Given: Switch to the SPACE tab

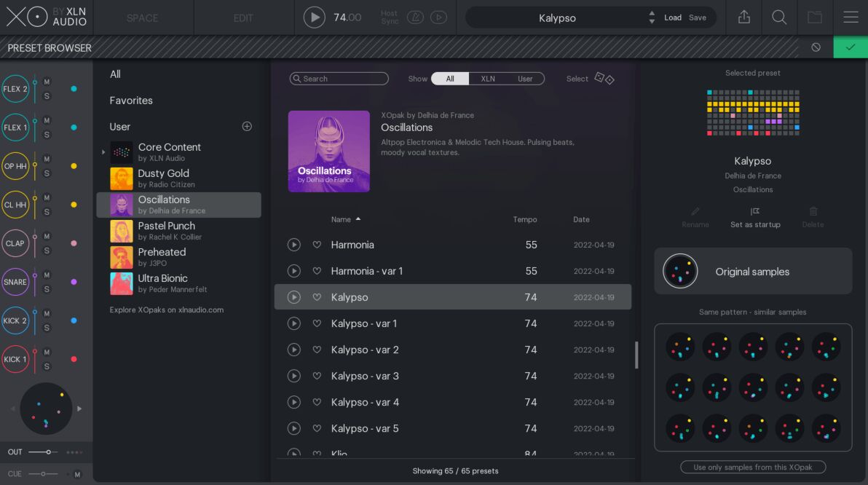Looking at the screenshot, I should (142, 17).
